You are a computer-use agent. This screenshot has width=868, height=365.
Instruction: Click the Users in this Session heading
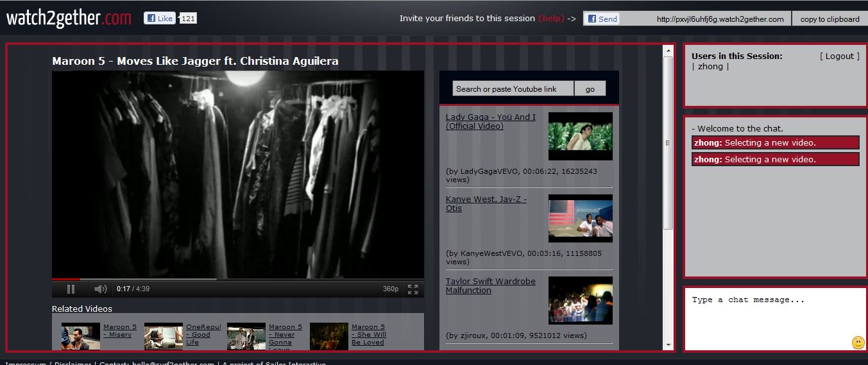736,56
